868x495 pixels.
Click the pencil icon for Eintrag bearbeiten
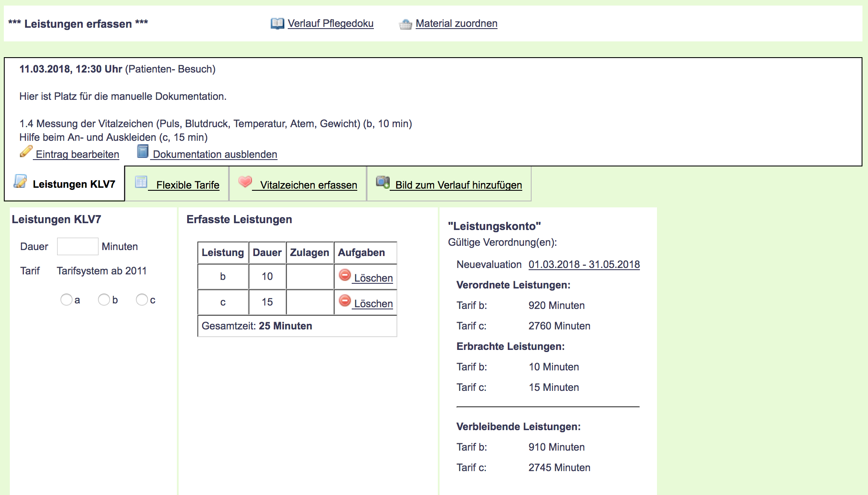pyautogui.click(x=26, y=151)
